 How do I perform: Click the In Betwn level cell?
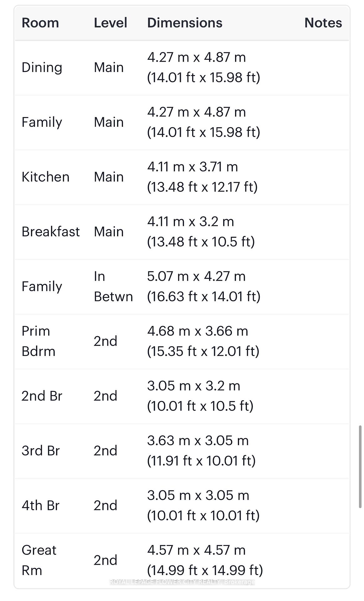pyautogui.click(x=113, y=286)
